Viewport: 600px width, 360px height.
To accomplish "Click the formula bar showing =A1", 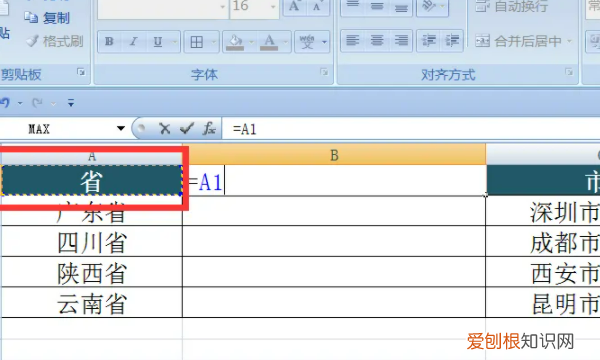I will tap(411, 129).
